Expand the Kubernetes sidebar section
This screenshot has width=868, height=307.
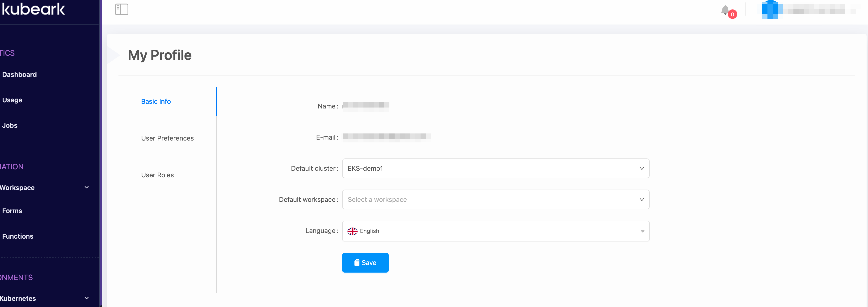tap(44, 298)
